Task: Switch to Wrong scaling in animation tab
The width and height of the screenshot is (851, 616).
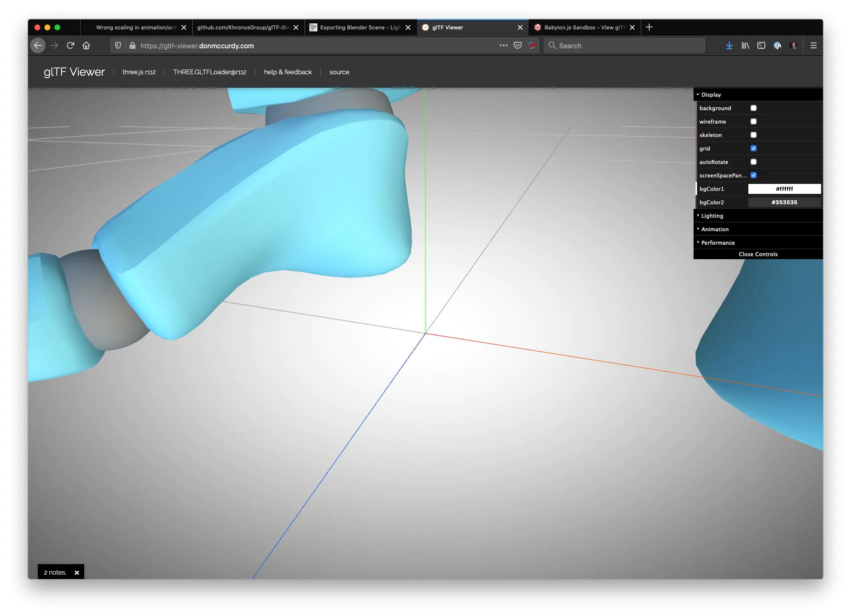Action: 136,27
